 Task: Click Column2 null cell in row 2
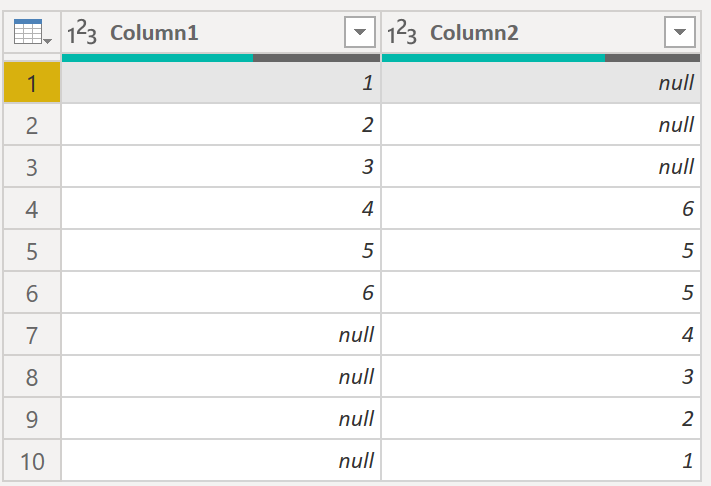point(541,125)
